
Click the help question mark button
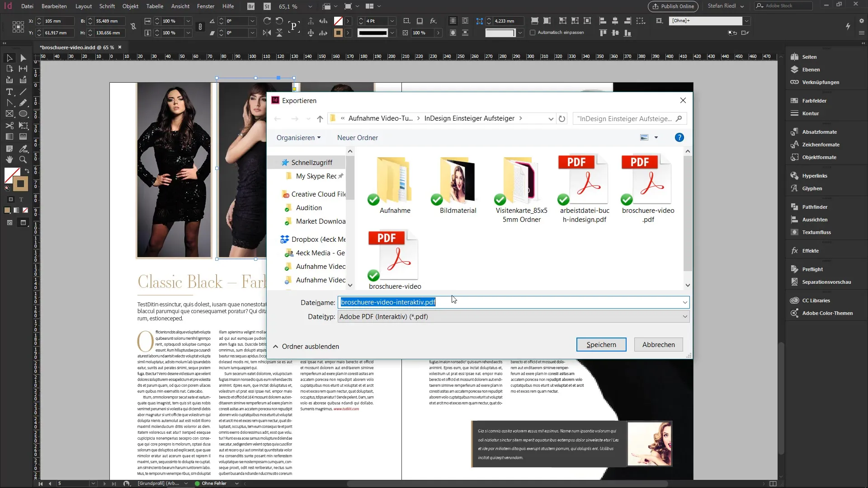679,138
